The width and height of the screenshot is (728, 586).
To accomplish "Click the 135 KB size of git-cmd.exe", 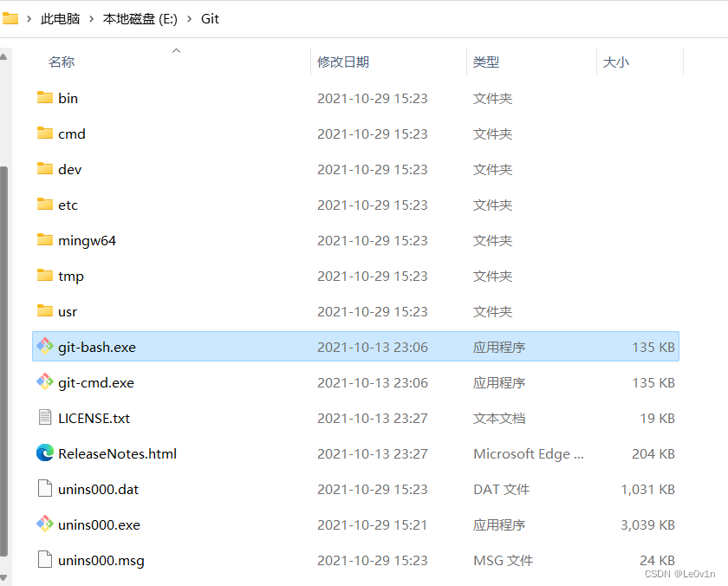I will coord(653,382).
